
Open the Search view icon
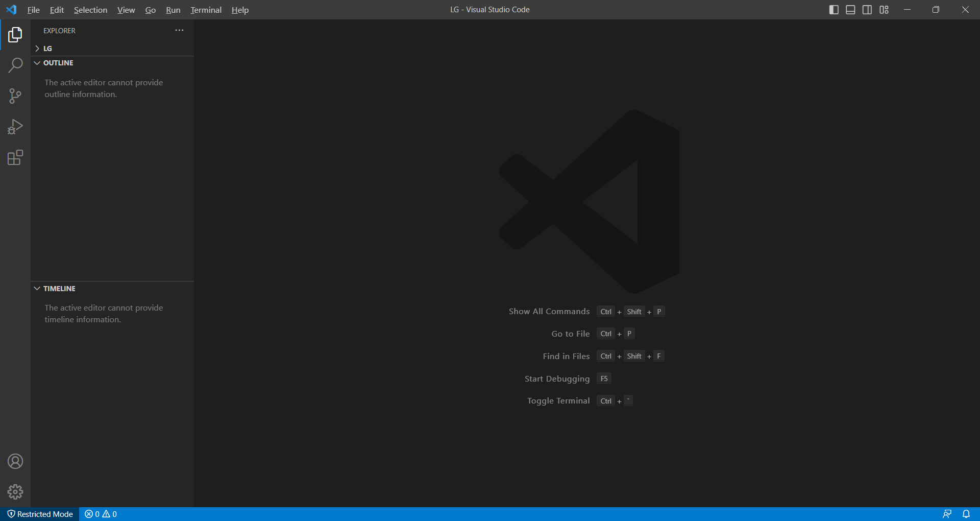(15, 65)
